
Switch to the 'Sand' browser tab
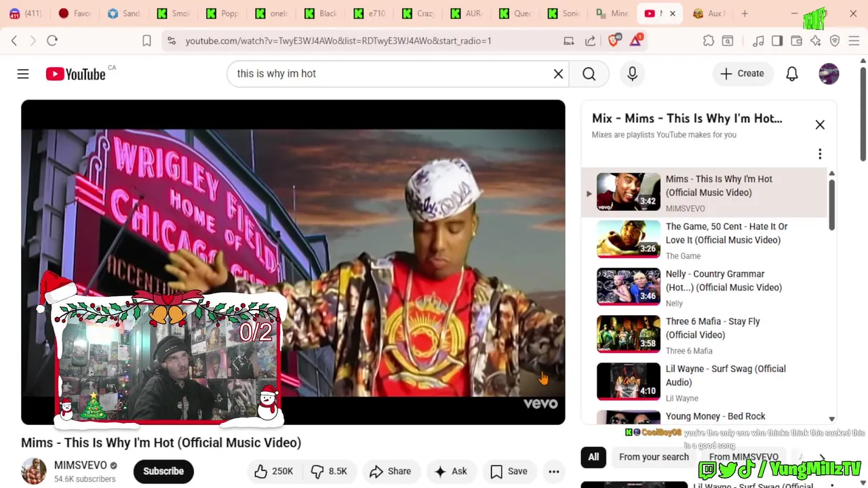124,14
